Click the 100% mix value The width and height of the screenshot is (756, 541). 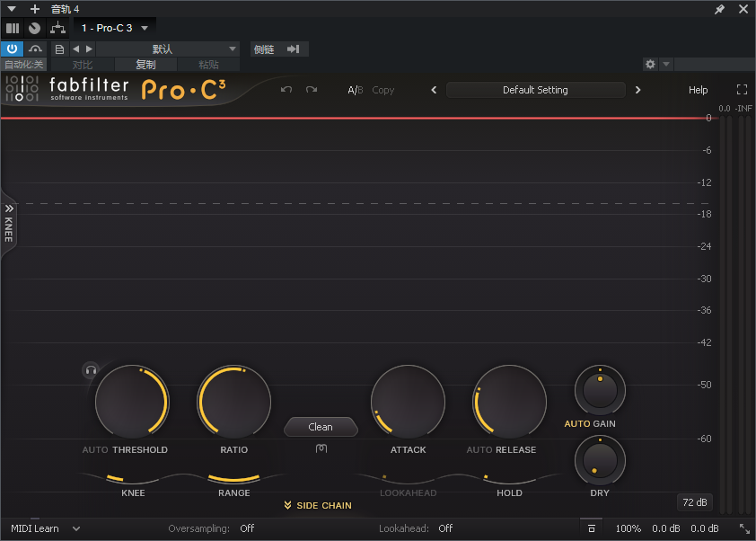point(629,528)
